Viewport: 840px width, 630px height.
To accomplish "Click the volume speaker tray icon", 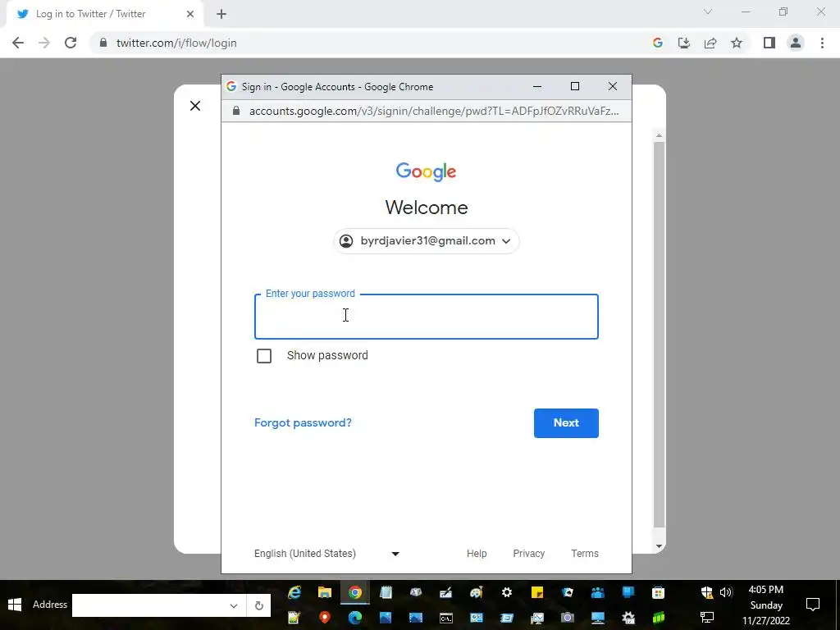I will 726,592.
